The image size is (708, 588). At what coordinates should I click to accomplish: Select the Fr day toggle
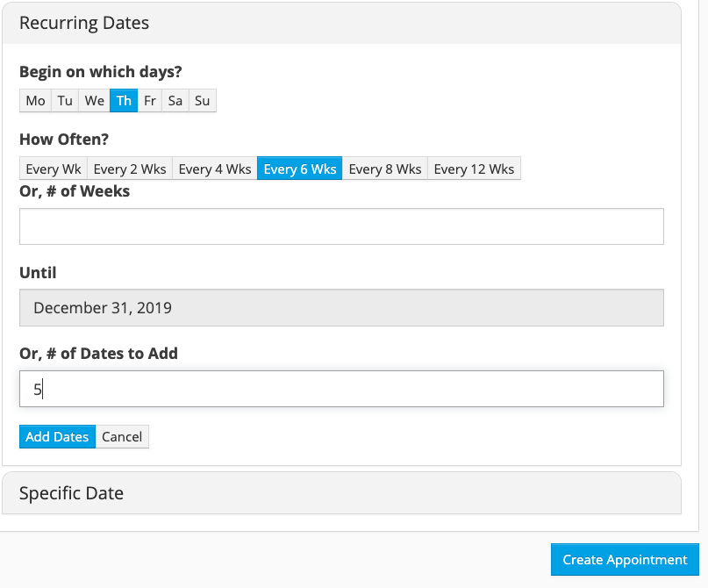click(150, 100)
